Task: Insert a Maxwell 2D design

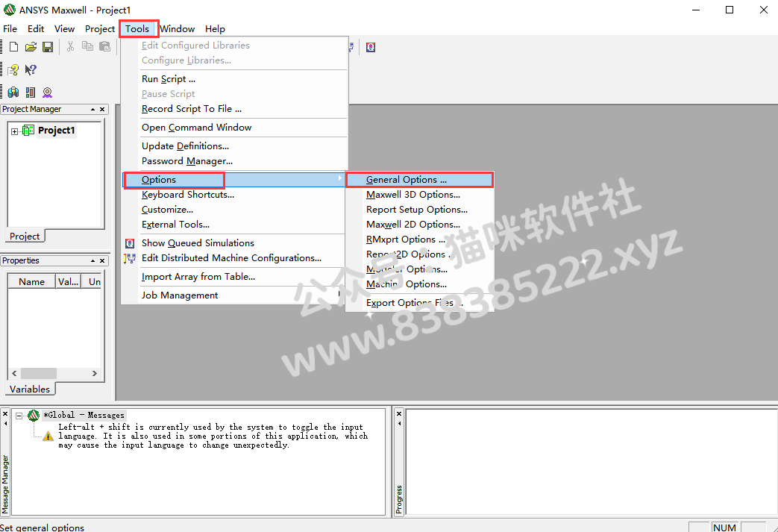Action: 31,93
